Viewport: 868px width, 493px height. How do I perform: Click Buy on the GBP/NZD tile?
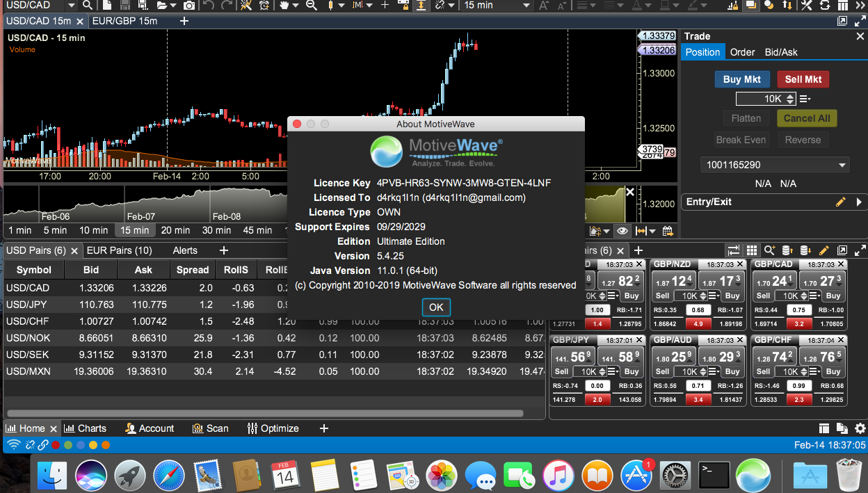[732, 296]
